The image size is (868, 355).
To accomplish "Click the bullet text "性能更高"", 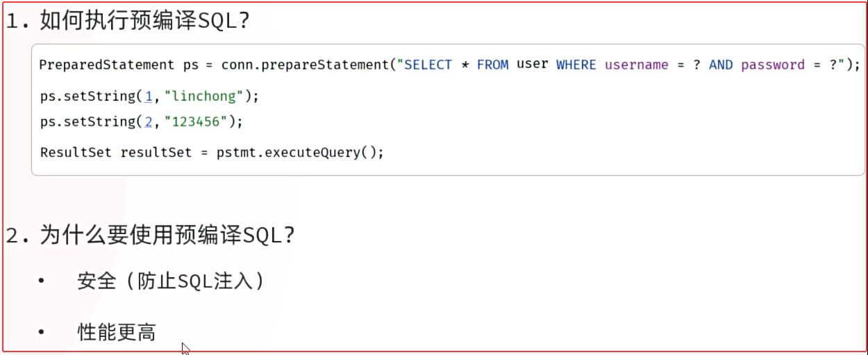I will (117, 332).
